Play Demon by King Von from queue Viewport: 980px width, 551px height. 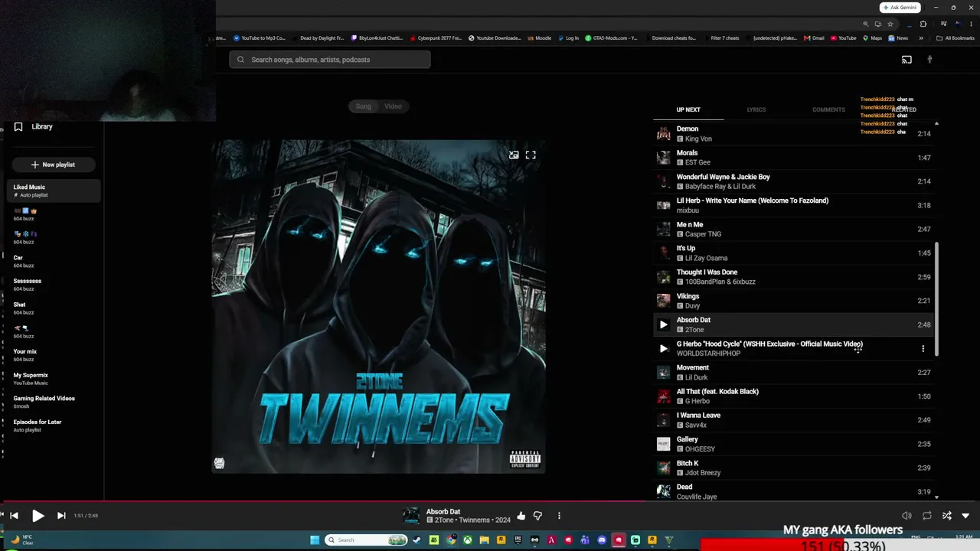click(x=794, y=134)
